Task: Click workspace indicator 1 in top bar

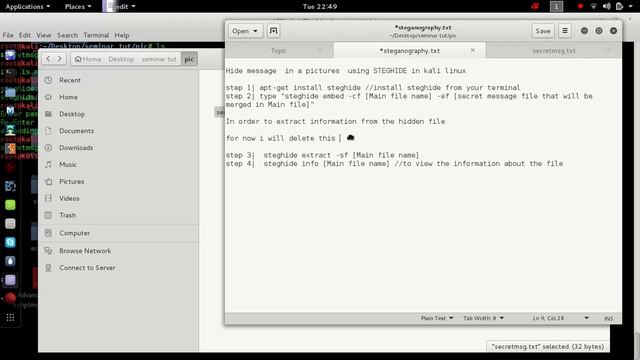Action: pyautogui.click(x=556, y=6)
